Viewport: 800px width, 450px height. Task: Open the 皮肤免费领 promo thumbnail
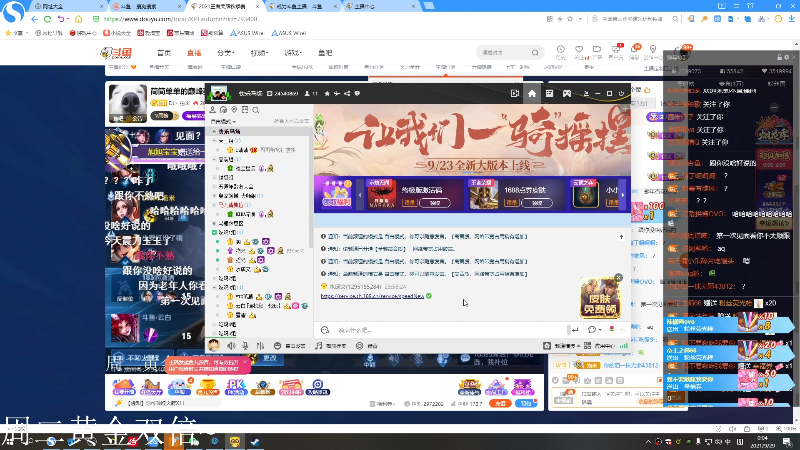pyautogui.click(x=600, y=298)
